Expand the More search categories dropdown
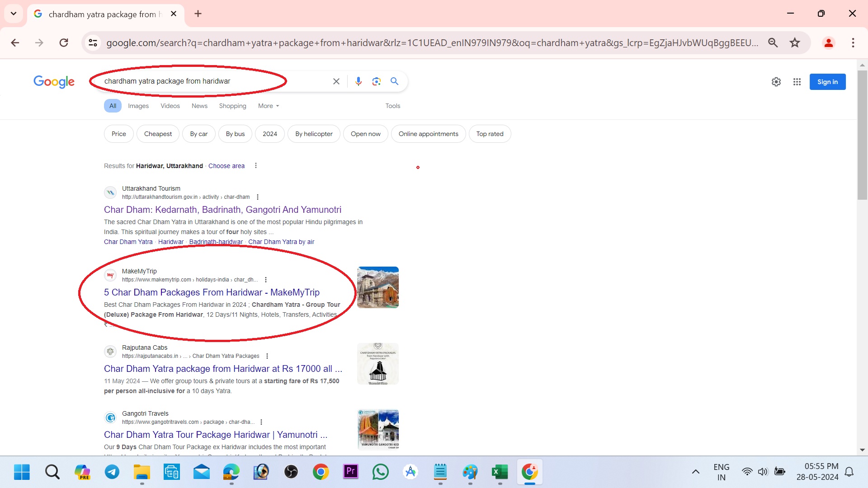 269,106
